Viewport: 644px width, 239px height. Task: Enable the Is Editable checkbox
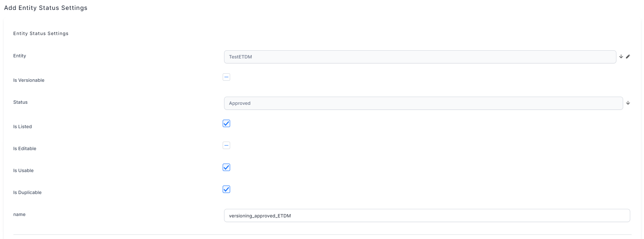(x=226, y=146)
